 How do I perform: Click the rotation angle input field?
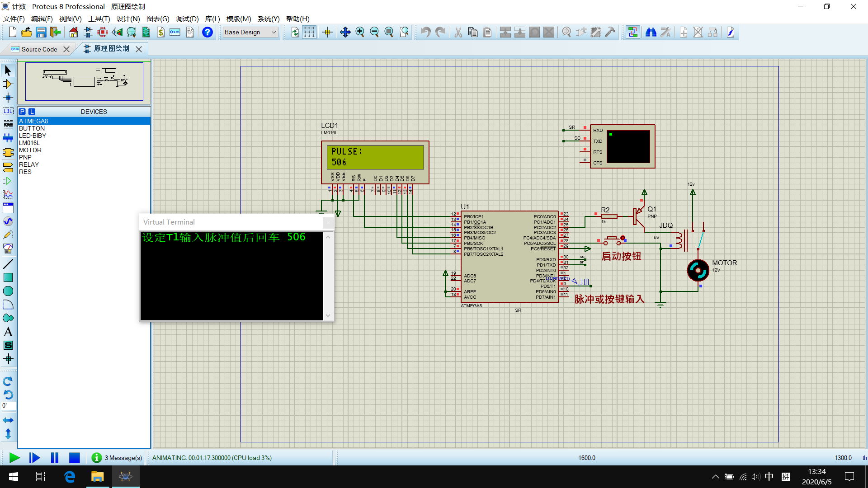9,406
